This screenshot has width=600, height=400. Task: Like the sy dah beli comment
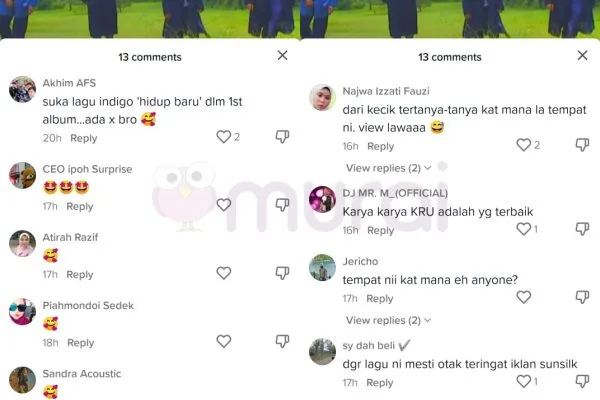pos(523,381)
